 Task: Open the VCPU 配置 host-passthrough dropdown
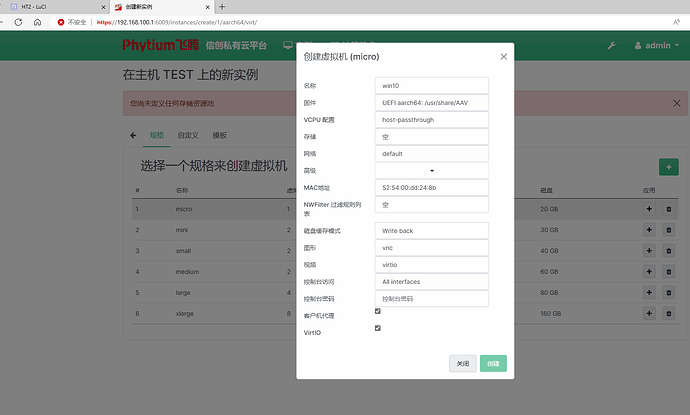431,119
